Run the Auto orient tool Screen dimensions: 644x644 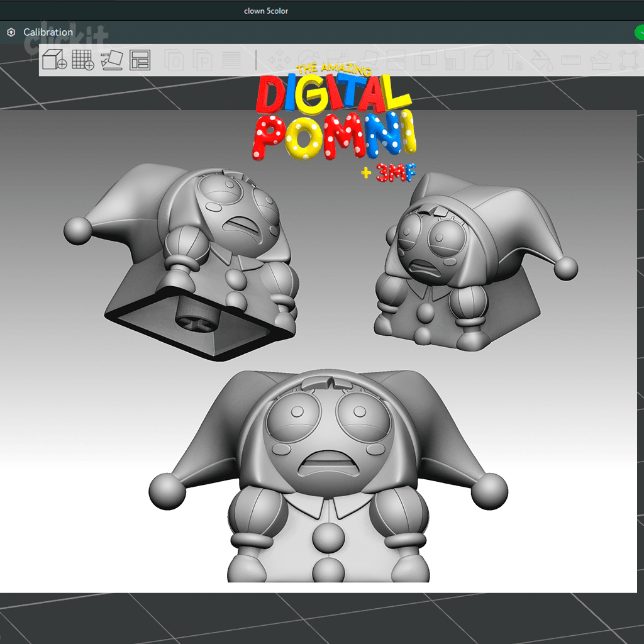(111, 60)
